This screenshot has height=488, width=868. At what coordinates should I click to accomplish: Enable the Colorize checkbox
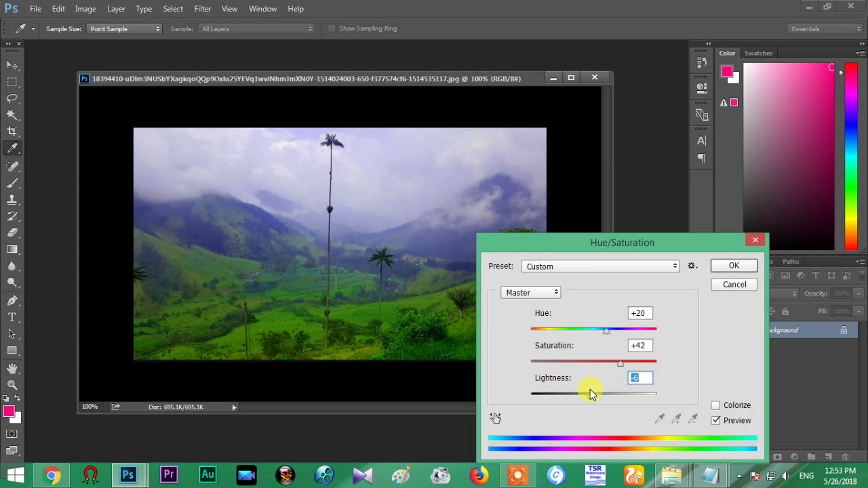[x=715, y=405]
